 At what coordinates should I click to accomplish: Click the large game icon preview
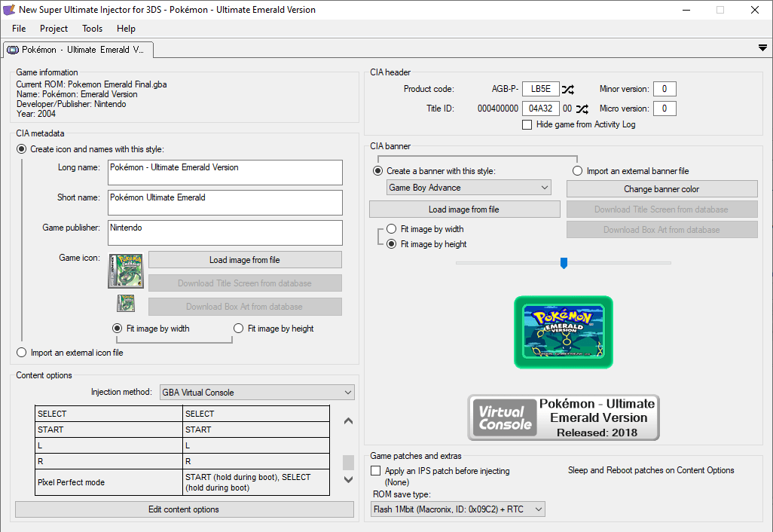tap(126, 271)
